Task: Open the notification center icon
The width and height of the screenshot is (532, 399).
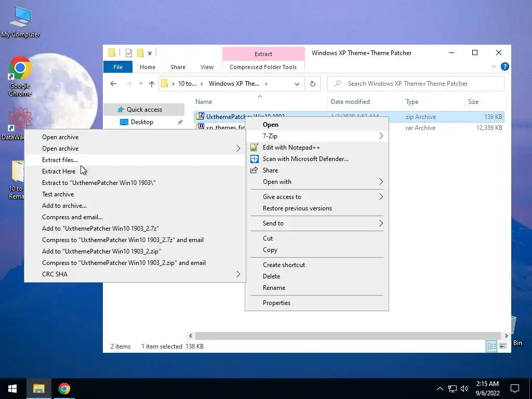Action: 515,389
